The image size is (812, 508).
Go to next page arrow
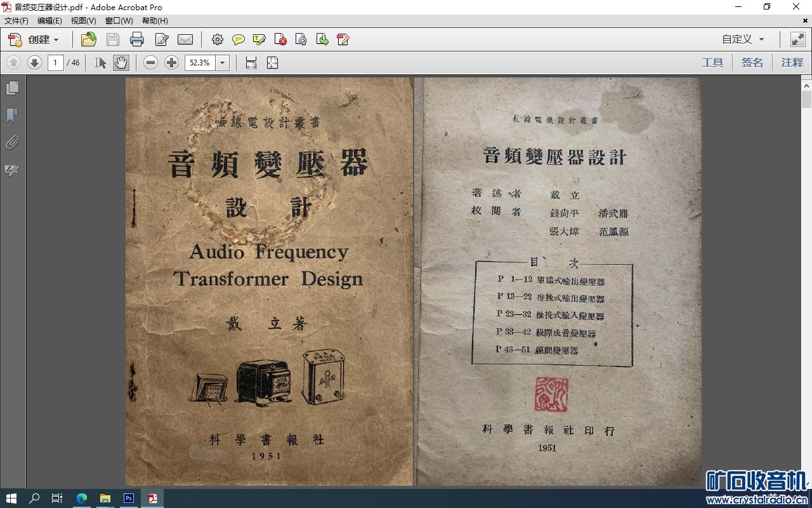click(35, 62)
